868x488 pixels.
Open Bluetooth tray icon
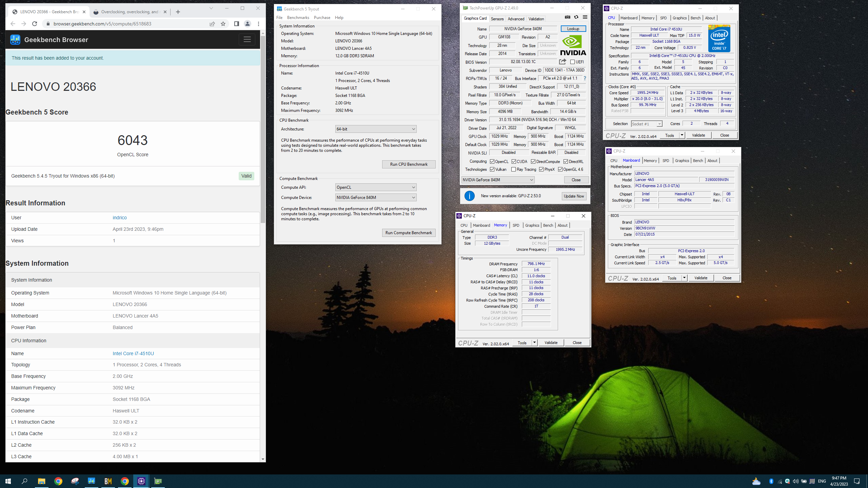[771, 481]
